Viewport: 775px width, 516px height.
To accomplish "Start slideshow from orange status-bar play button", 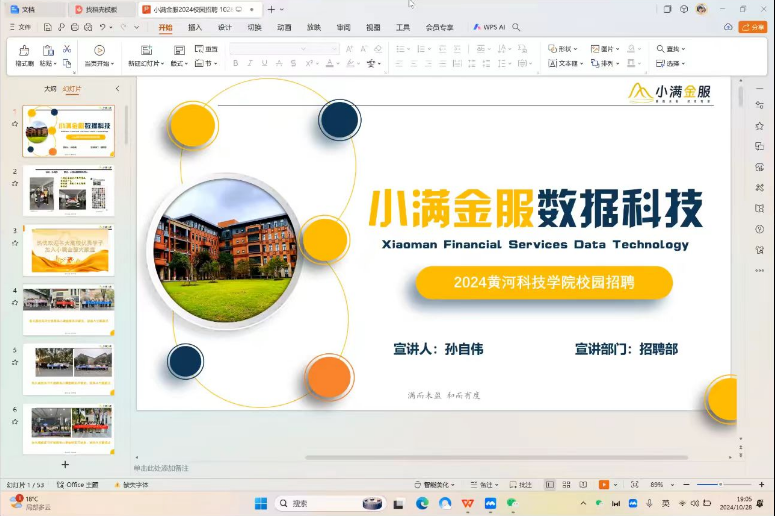I will [x=603, y=485].
